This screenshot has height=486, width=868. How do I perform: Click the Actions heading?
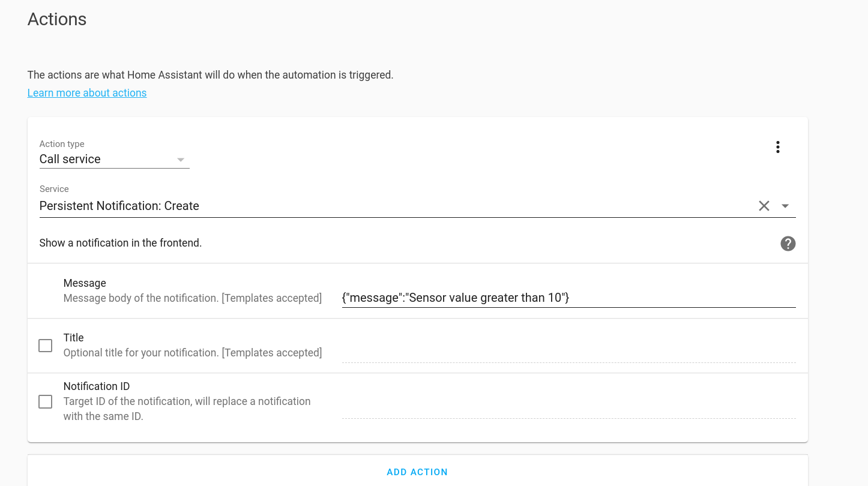tap(56, 19)
